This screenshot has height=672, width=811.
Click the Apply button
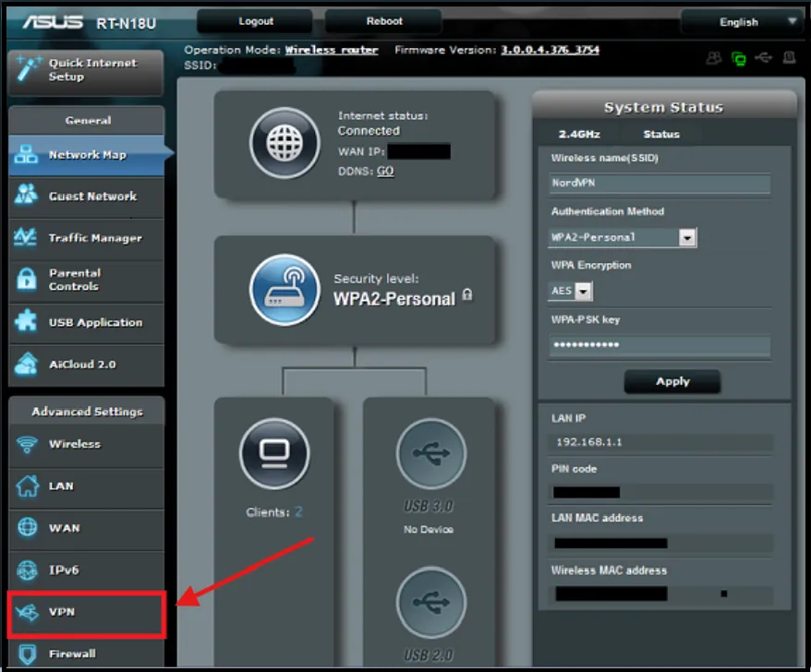(672, 381)
